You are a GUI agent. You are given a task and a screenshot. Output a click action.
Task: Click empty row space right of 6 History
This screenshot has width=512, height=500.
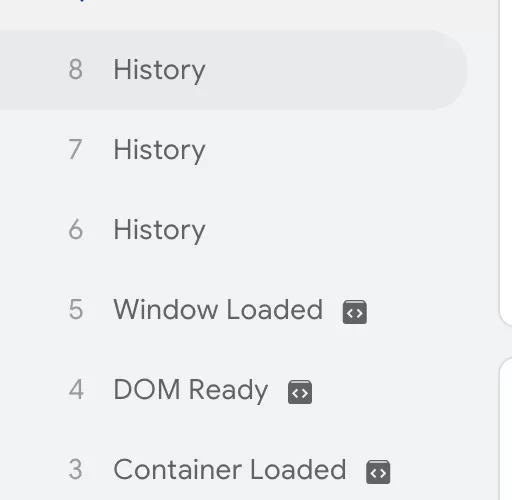click(333, 230)
